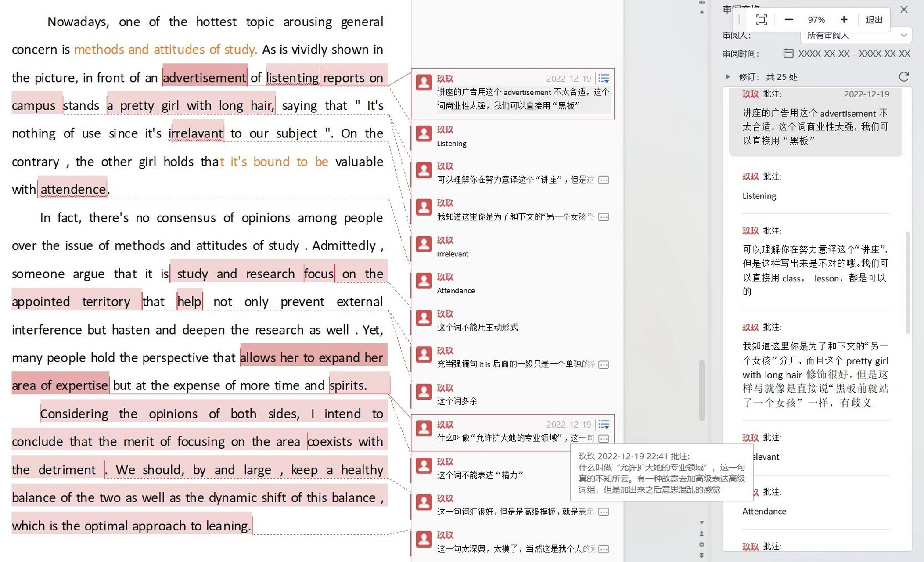Click next page double-down arrow
This screenshot has width=924, height=562.
[x=702, y=555]
